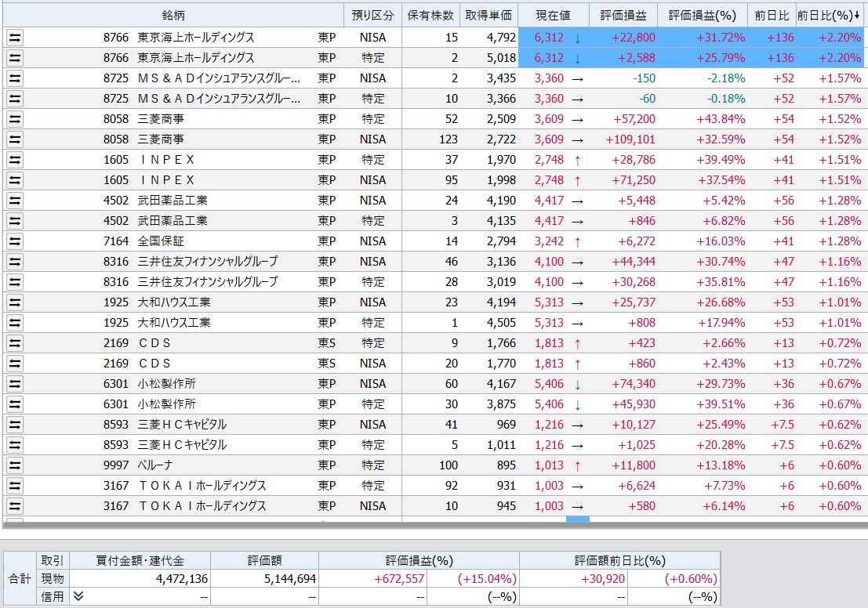
Task: Click the +74,340 profit value
Action: 634,384
